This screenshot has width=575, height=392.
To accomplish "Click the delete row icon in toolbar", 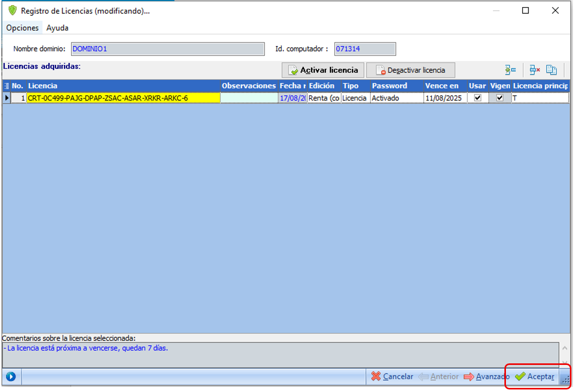I will coord(535,70).
